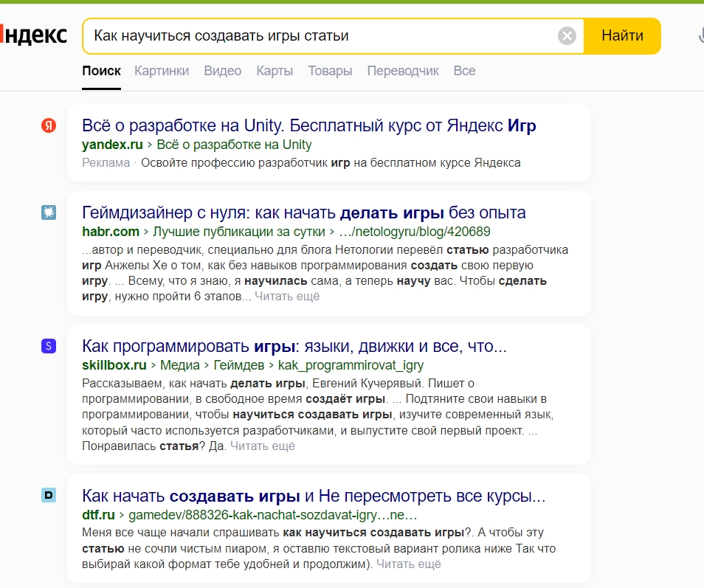
Task: Open the Карты tab
Action: (275, 71)
